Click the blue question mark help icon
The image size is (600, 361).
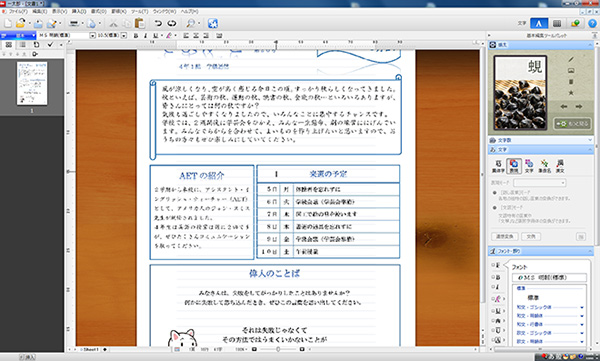pos(592,23)
